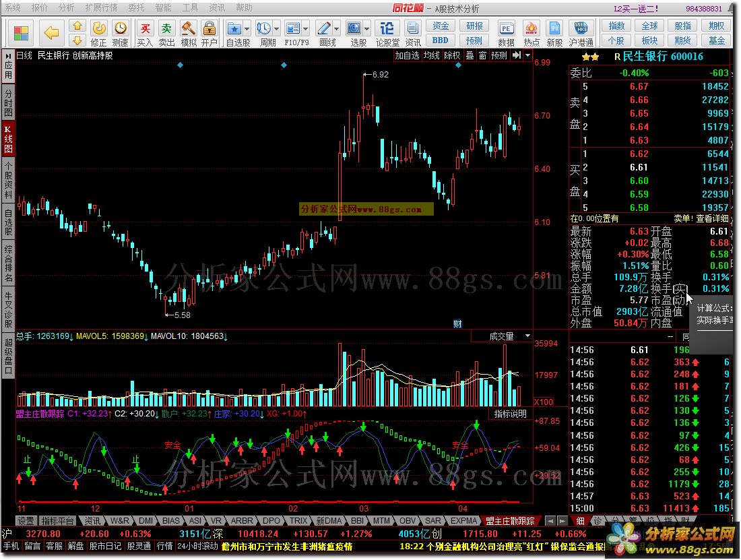Click the 开户 padlock icon
Image resolution: width=741 pixels, height=560 pixels.
[209, 28]
